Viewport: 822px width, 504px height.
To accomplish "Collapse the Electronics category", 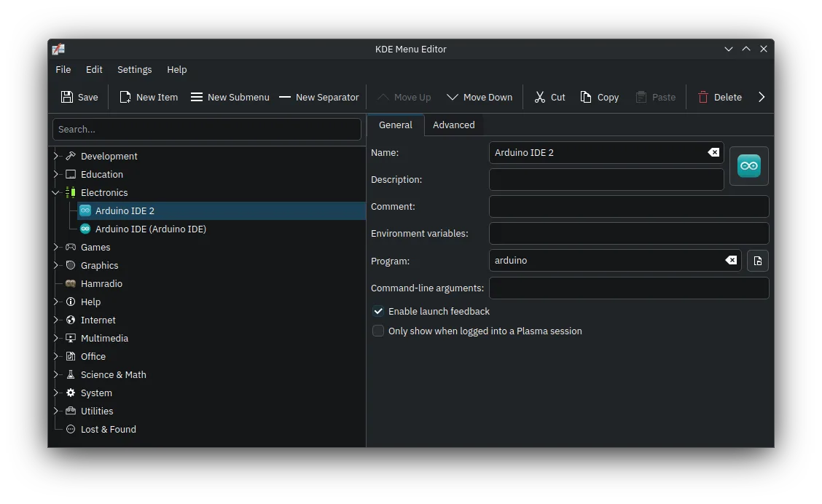I will 55,192.
